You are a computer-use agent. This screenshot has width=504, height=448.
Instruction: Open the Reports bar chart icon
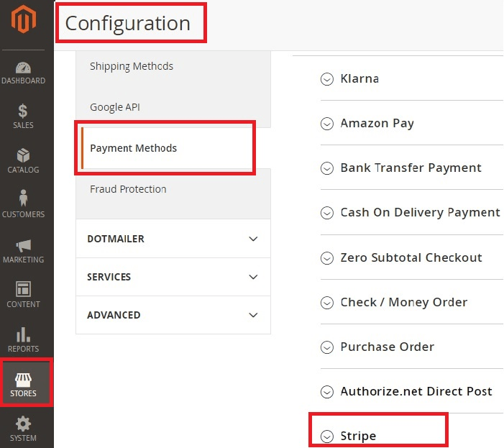(x=23, y=335)
